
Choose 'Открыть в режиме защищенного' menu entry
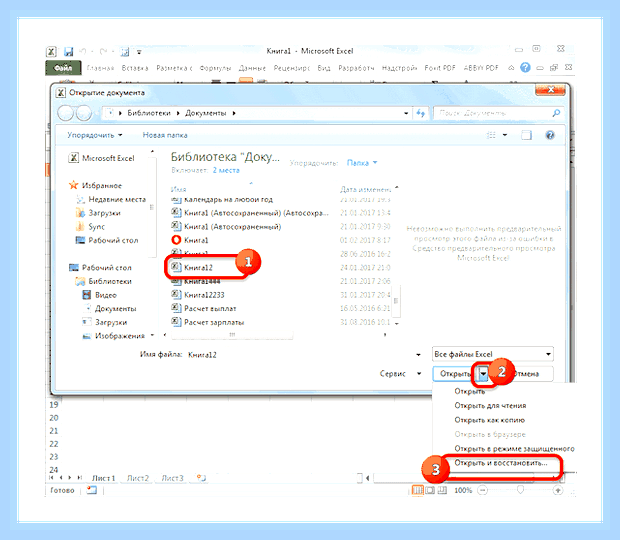pyautogui.click(x=514, y=449)
